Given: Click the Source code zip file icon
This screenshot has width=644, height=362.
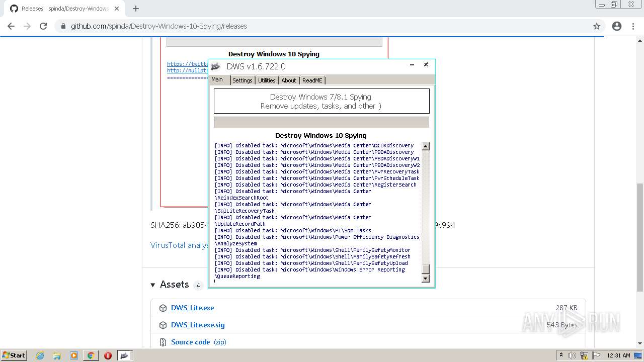Looking at the screenshot, I should pos(163,342).
